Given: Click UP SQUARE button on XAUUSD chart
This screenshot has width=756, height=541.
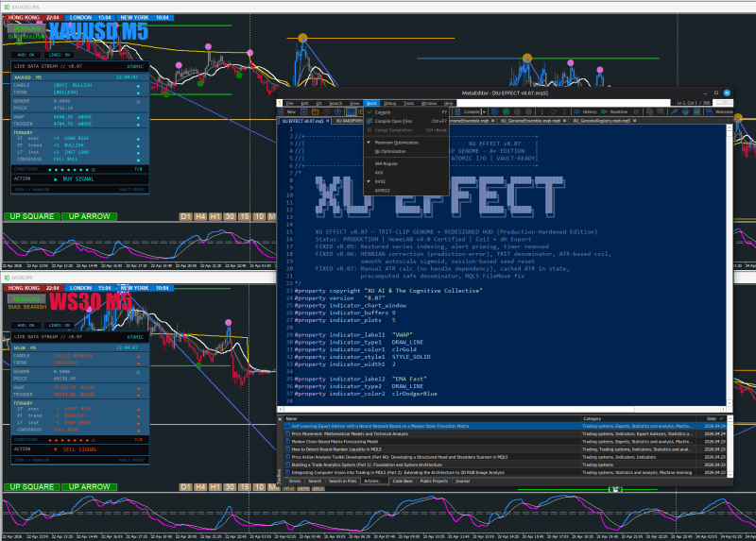Looking at the screenshot, I should tap(32, 217).
